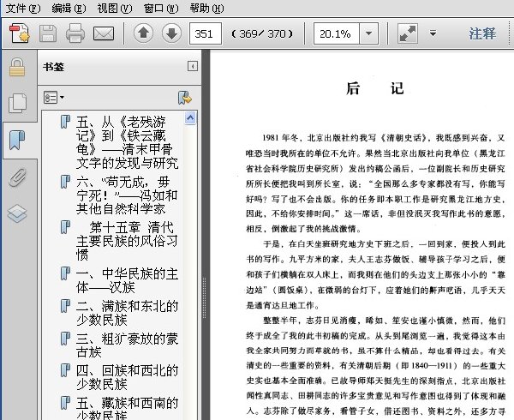Click the Save floppy disk icon
This screenshot has height=420, width=514.
click(x=48, y=33)
